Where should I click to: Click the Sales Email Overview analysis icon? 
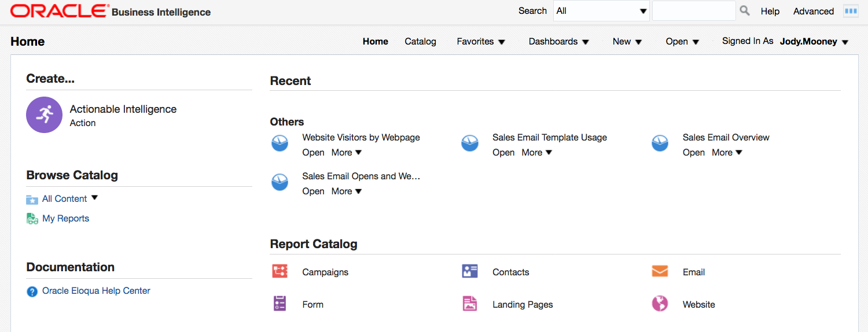pos(660,143)
